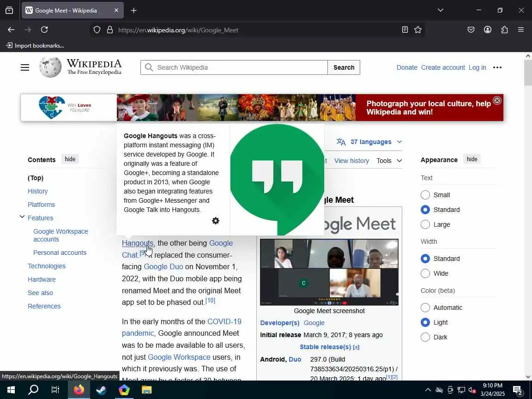Open the tracking protection shield icon
The height and width of the screenshot is (399, 532).
point(97,30)
